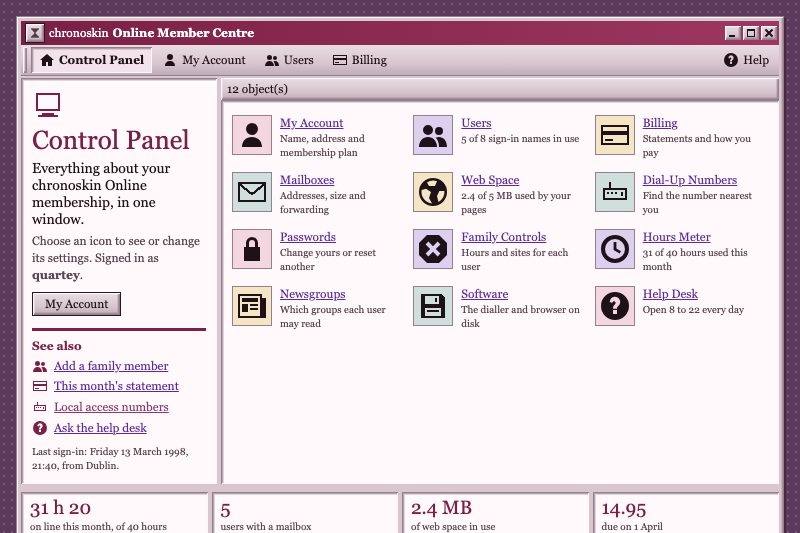The height and width of the screenshot is (533, 800).
Task: Click the 'Open 8 to 22 every day' text
Action: [693, 310]
